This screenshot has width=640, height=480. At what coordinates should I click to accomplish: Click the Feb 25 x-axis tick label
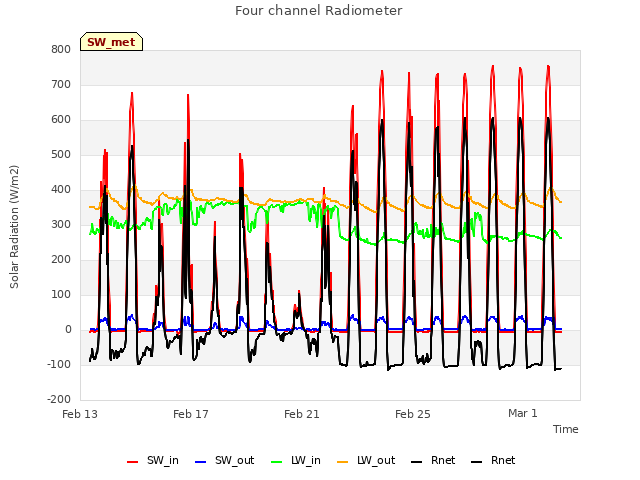413,414
